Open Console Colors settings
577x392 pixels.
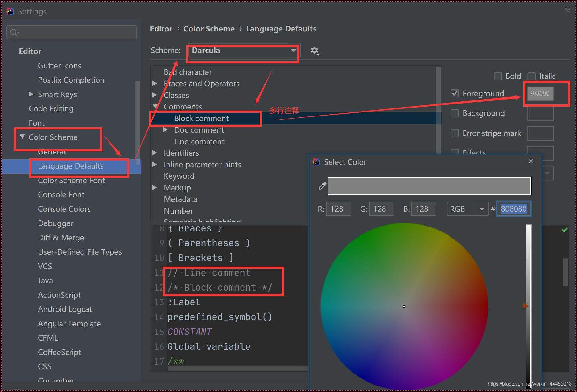[64, 209]
